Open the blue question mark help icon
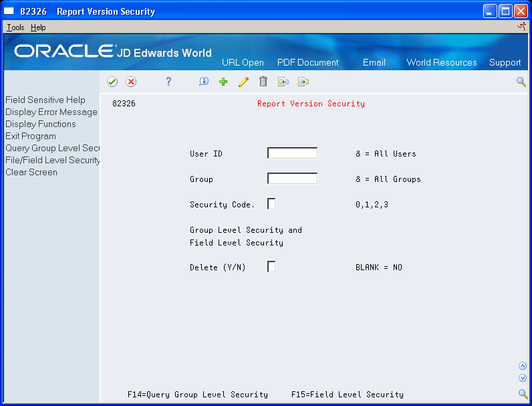The image size is (532, 406). (x=168, y=82)
